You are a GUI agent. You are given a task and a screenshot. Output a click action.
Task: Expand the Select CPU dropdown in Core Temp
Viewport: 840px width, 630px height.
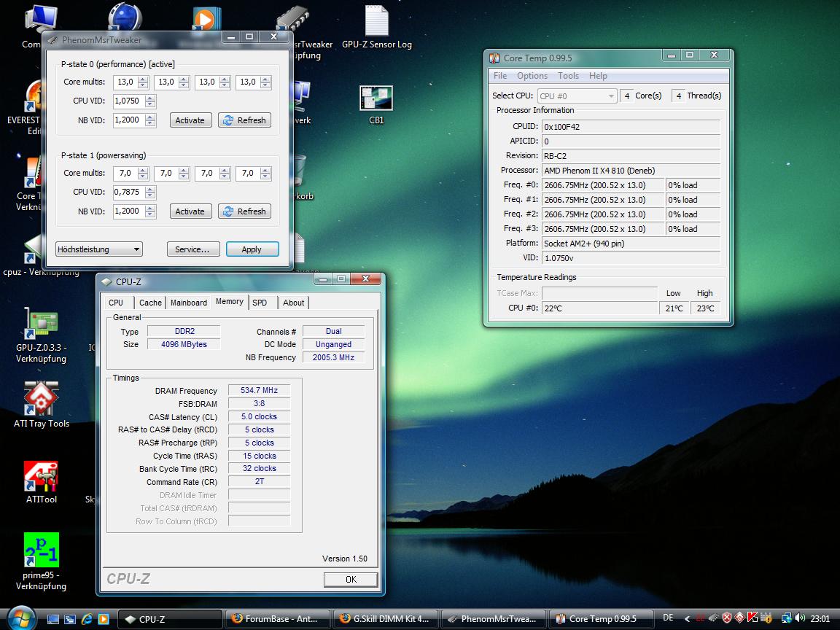tap(577, 96)
